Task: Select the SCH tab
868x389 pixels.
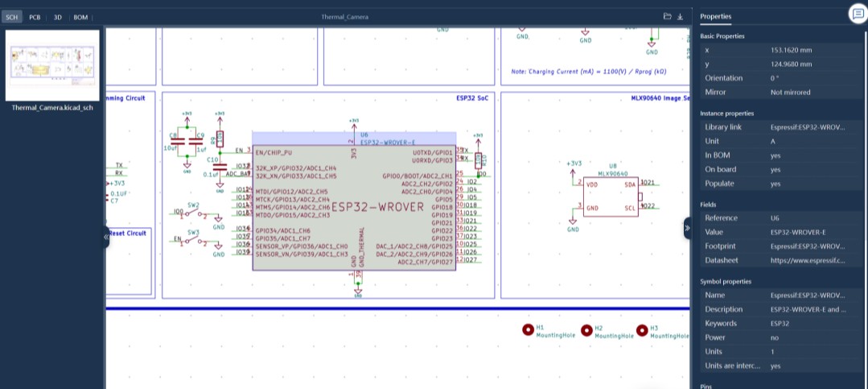Action: [x=12, y=16]
